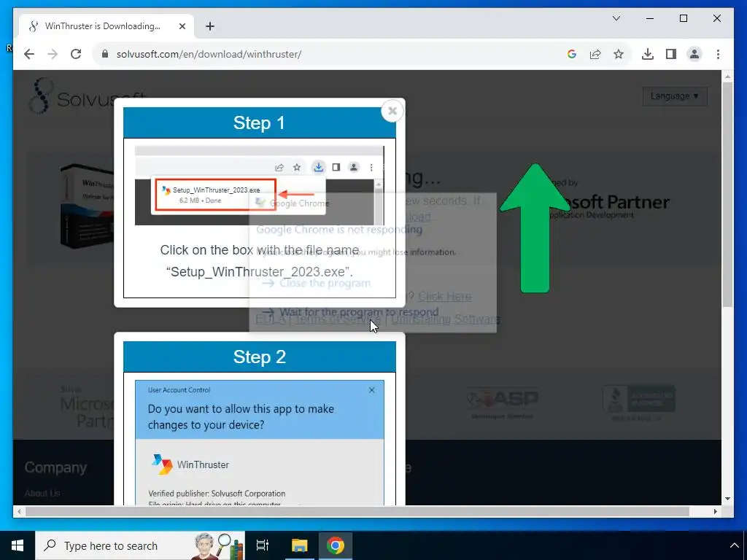Go back with the browser back arrow
This screenshot has height=560, width=747.
point(29,54)
